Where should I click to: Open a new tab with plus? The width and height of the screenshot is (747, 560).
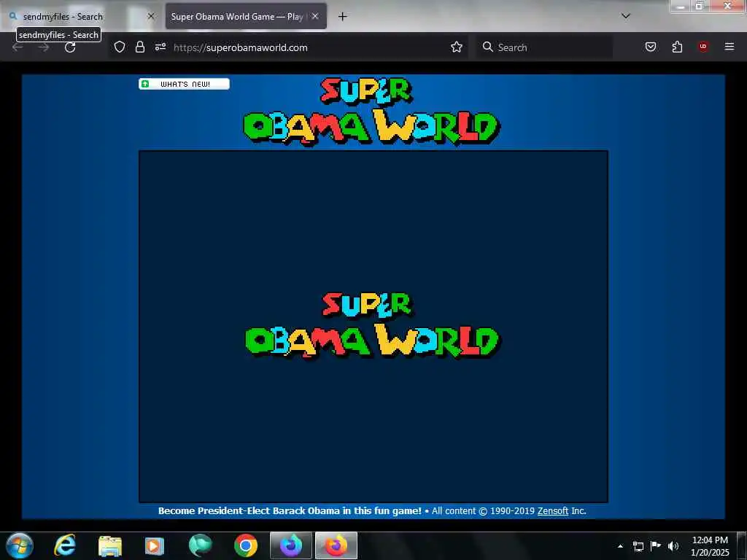pyautogui.click(x=342, y=17)
